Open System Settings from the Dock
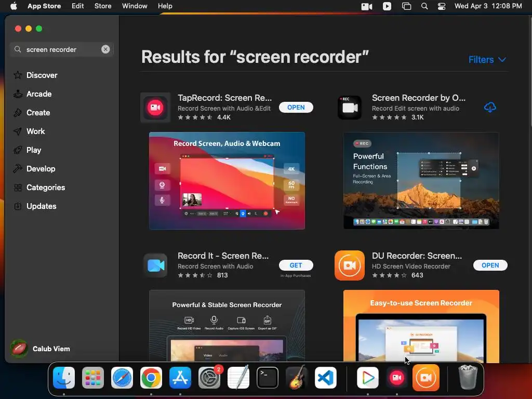 [x=209, y=378]
